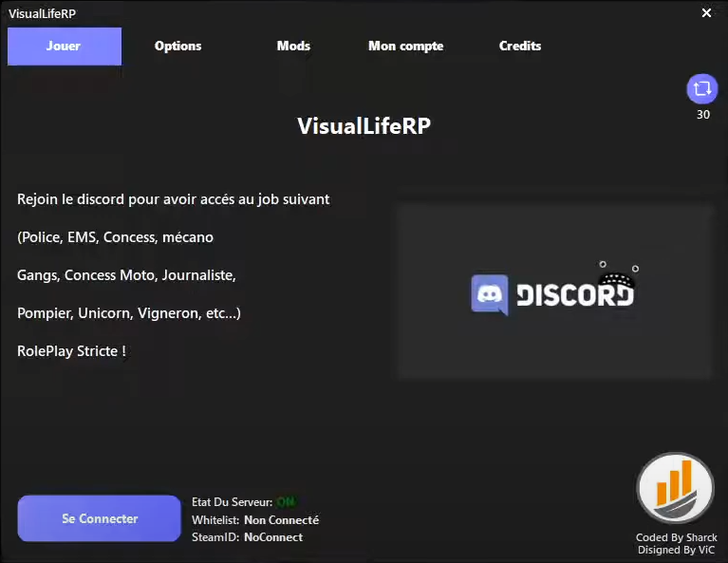Click the Etat Du Serveur label
The image size is (728, 563).
tap(233, 502)
